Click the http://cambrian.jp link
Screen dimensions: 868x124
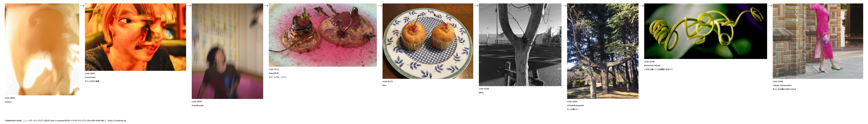117,121
